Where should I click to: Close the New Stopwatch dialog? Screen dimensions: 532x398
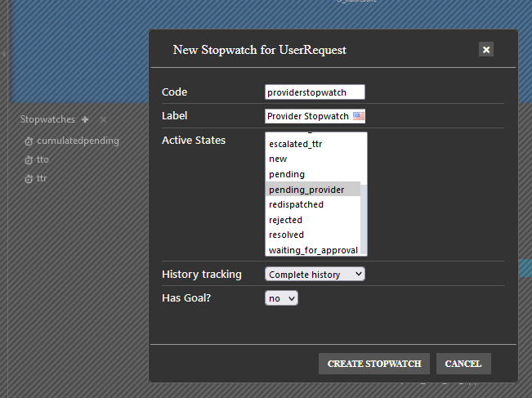tap(486, 50)
